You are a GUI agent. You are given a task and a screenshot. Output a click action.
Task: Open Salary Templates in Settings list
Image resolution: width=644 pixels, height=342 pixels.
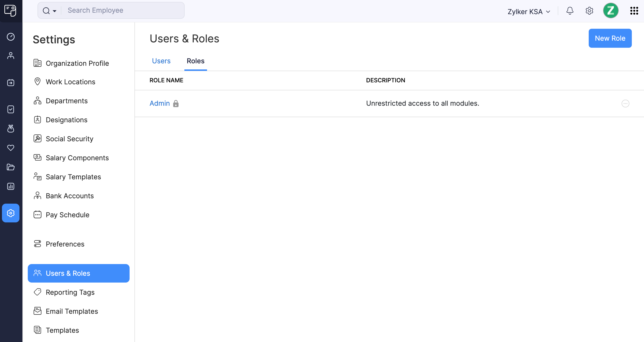pos(73,177)
